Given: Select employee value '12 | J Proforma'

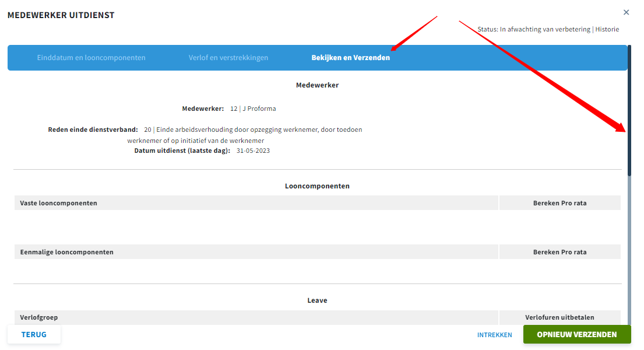Looking at the screenshot, I should (x=253, y=108).
